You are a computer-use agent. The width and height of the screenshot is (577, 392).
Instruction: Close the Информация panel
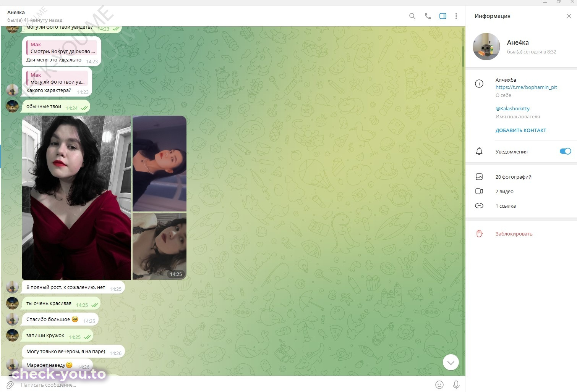click(x=569, y=16)
